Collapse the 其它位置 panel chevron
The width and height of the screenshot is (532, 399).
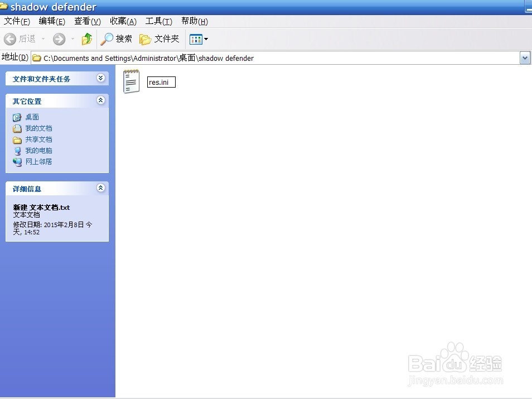[100, 100]
